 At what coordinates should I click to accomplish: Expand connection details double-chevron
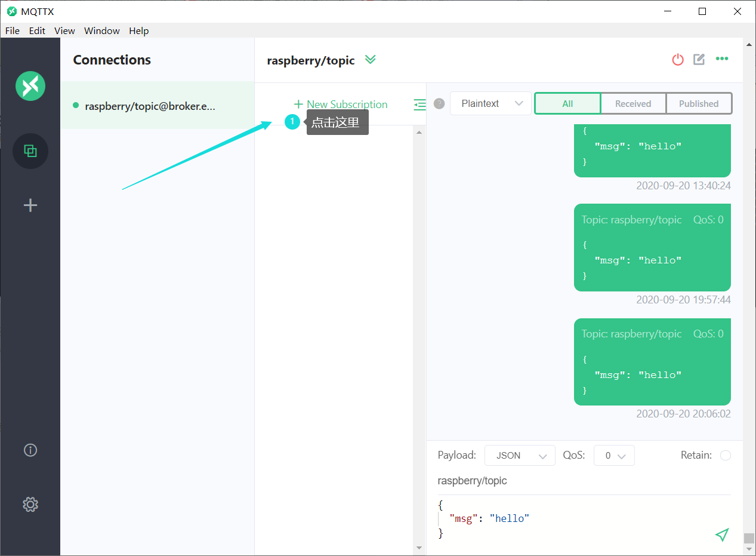[371, 60]
